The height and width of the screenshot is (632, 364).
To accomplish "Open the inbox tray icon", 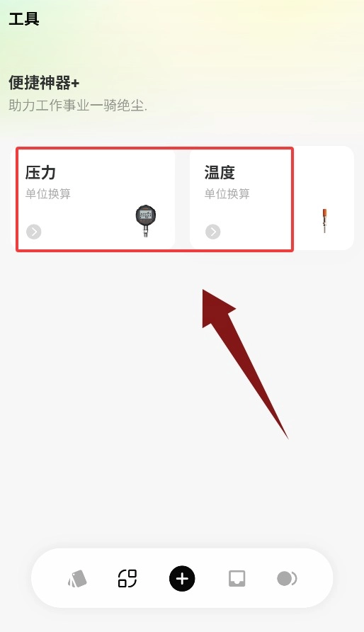I will 237,579.
